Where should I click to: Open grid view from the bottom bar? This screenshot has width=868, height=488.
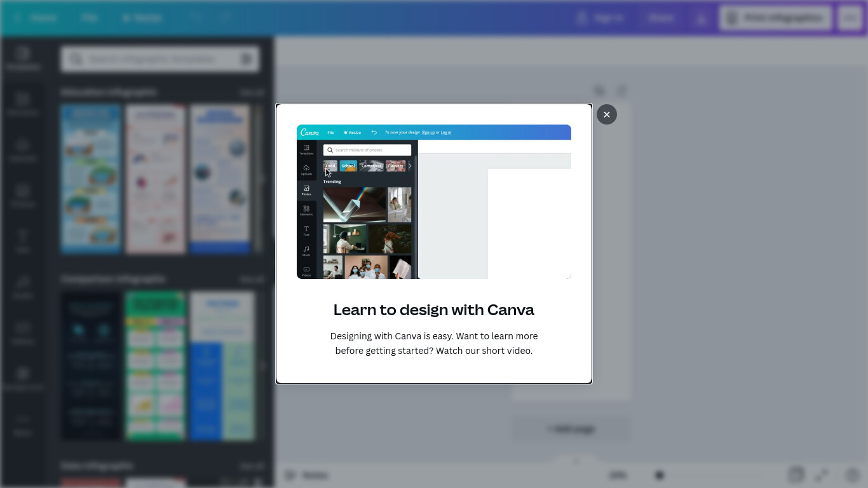[x=796, y=475]
